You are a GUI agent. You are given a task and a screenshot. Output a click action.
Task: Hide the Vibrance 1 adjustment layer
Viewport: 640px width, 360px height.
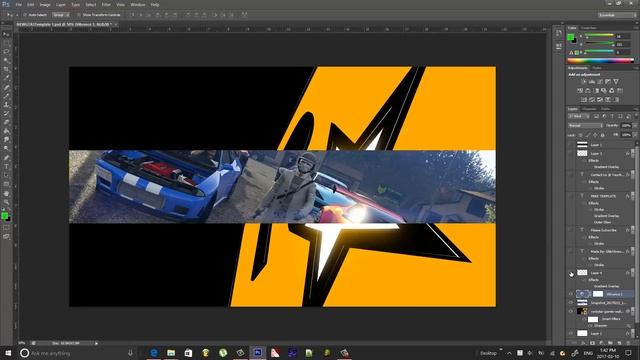(571, 294)
